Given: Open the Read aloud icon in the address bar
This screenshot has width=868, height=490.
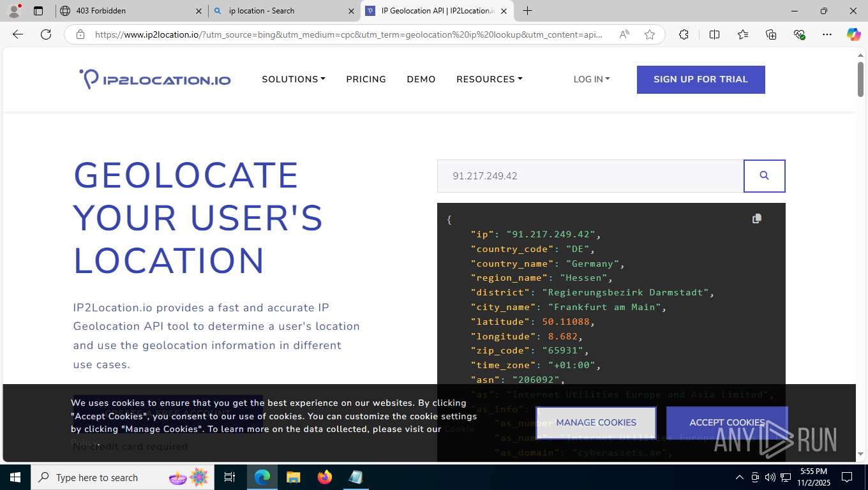Looking at the screenshot, I should click(x=624, y=34).
